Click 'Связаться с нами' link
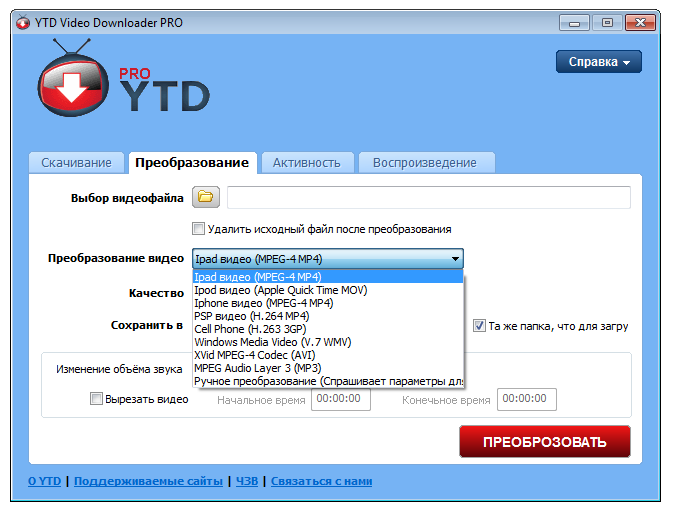The height and width of the screenshot is (522, 683). click(x=321, y=481)
